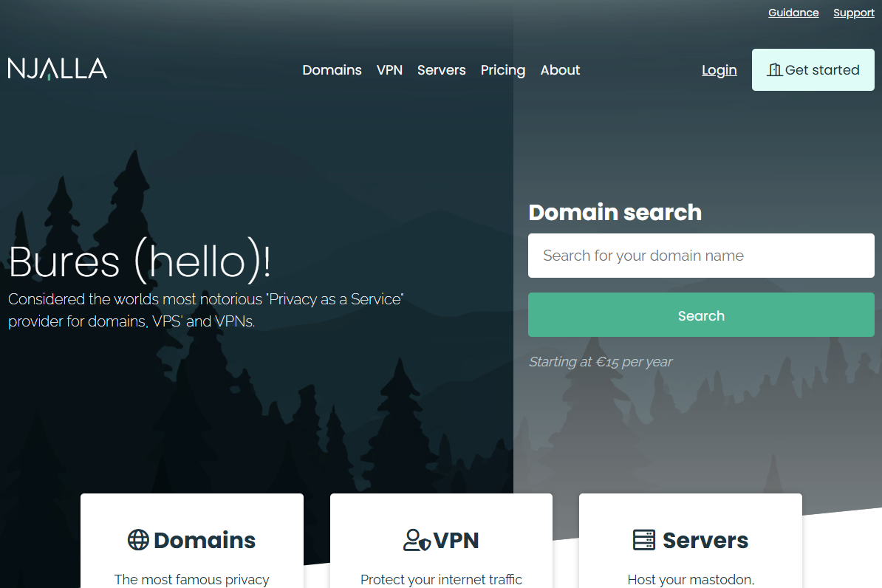The image size is (882, 588).
Task: Click the globe icon beside Domains heading
Action: [138, 539]
